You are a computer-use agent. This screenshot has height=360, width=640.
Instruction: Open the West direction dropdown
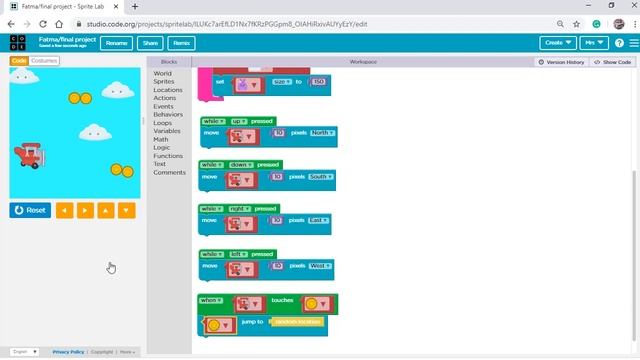click(320, 266)
